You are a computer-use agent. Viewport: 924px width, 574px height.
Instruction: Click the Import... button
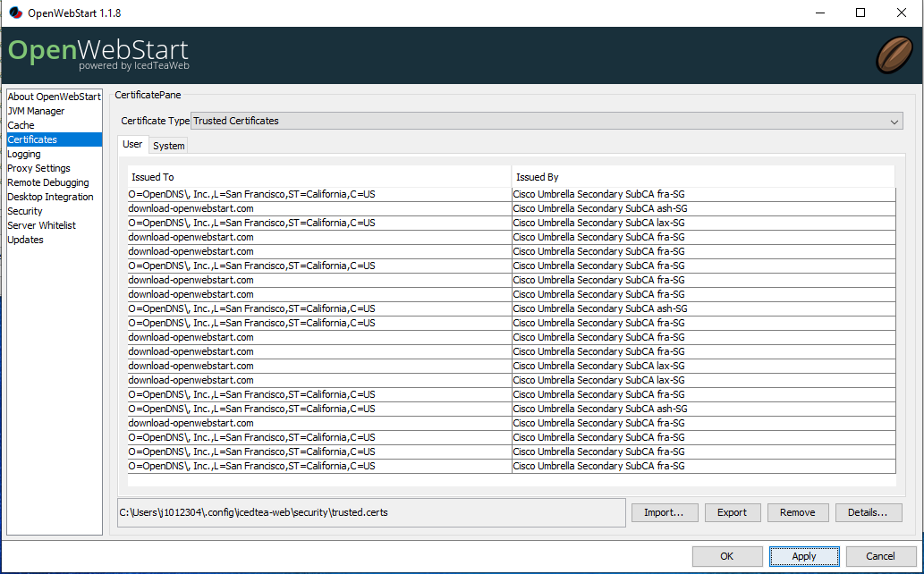coord(664,512)
